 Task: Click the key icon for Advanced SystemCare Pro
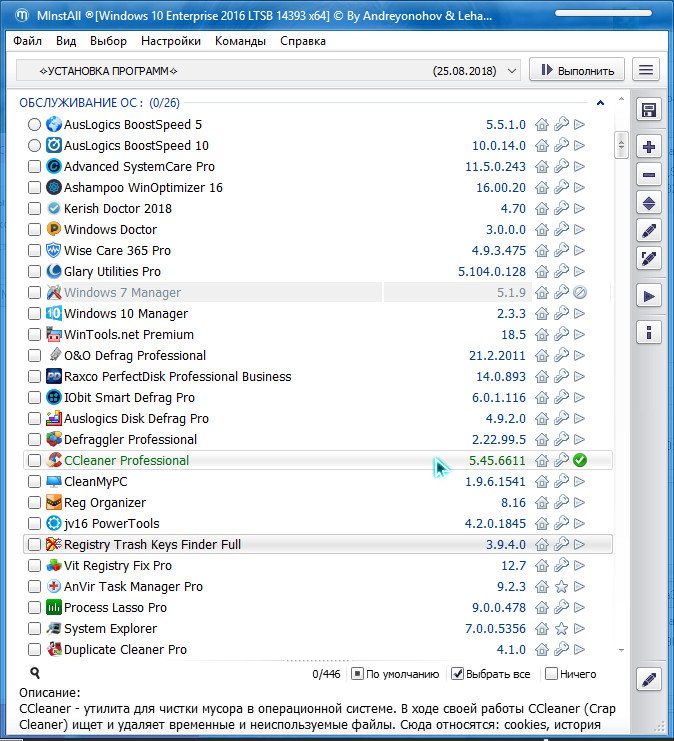pos(561,166)
